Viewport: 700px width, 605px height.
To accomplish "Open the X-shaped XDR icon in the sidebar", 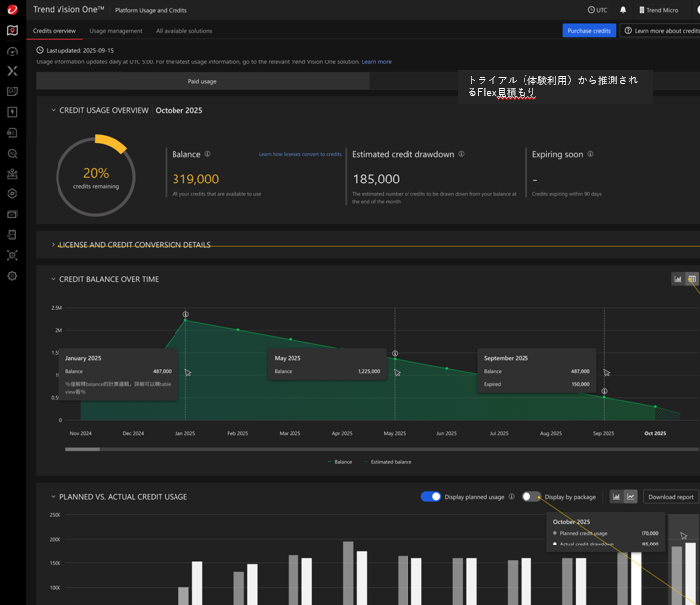I will 12,71.
